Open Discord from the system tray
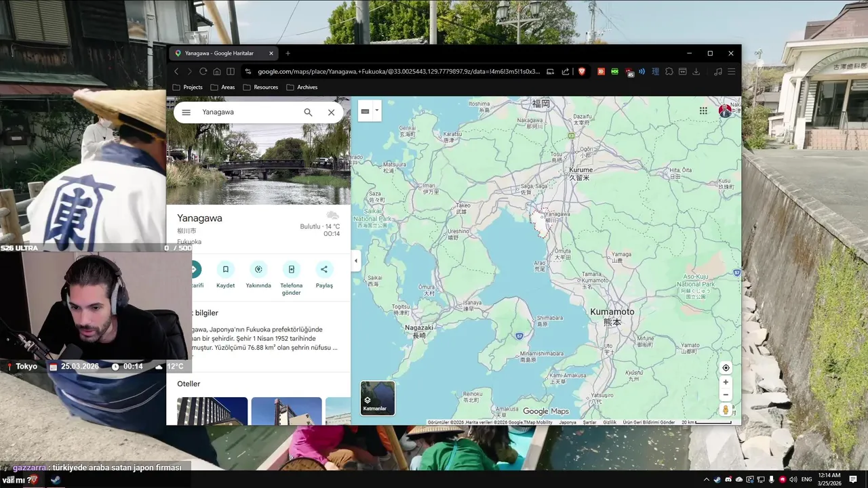868x488 pixels. pyautogui.click(x=728, y=479)
